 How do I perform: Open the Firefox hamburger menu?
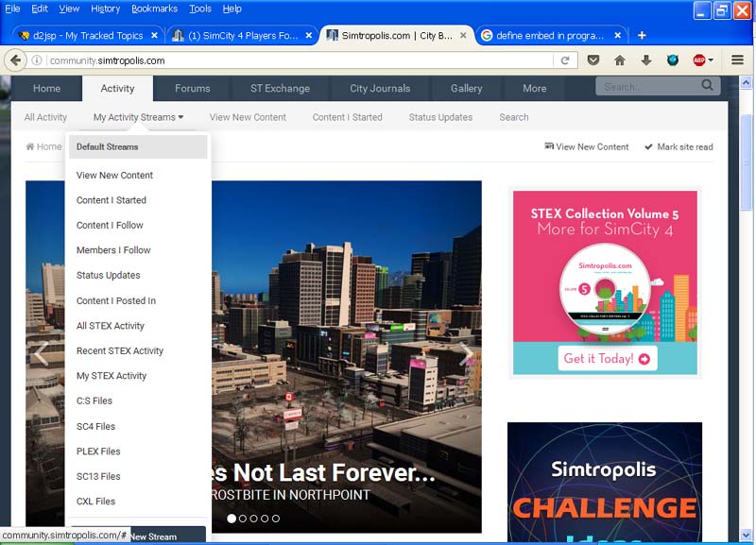[737, 60]
